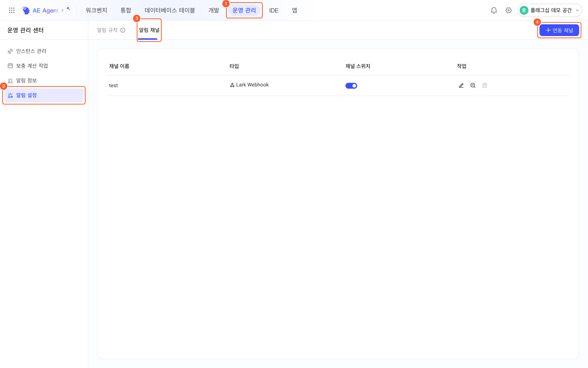588x368 pixels.
Task: Click the AE Agent logo
Action: coord(26,10)
